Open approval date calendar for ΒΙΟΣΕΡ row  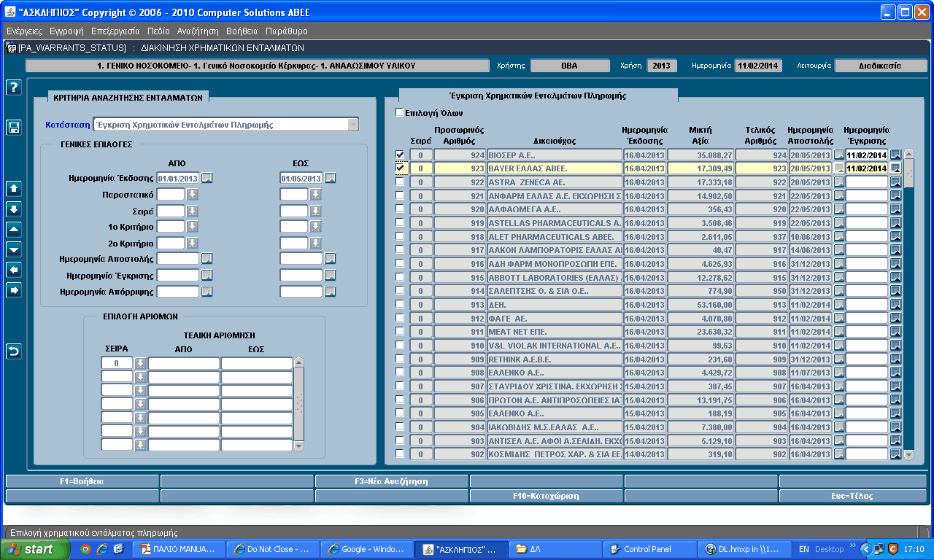(x=895, y=155)
